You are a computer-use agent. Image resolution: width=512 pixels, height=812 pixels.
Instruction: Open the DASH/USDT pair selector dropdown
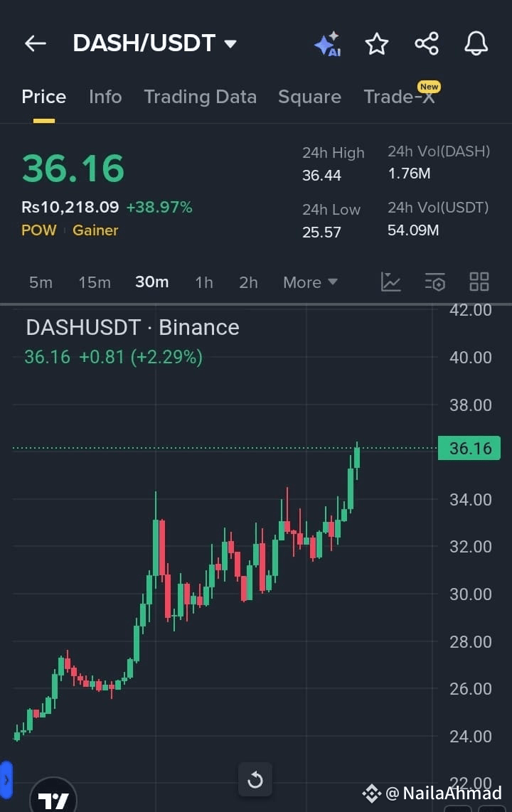pyautogui.click(x=155, y=43)
